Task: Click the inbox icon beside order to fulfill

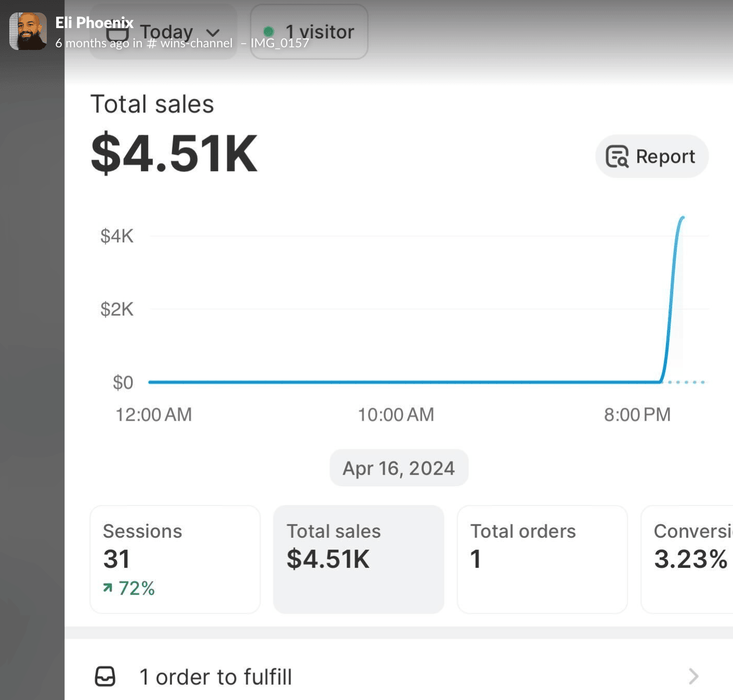Action: [105, 677]
